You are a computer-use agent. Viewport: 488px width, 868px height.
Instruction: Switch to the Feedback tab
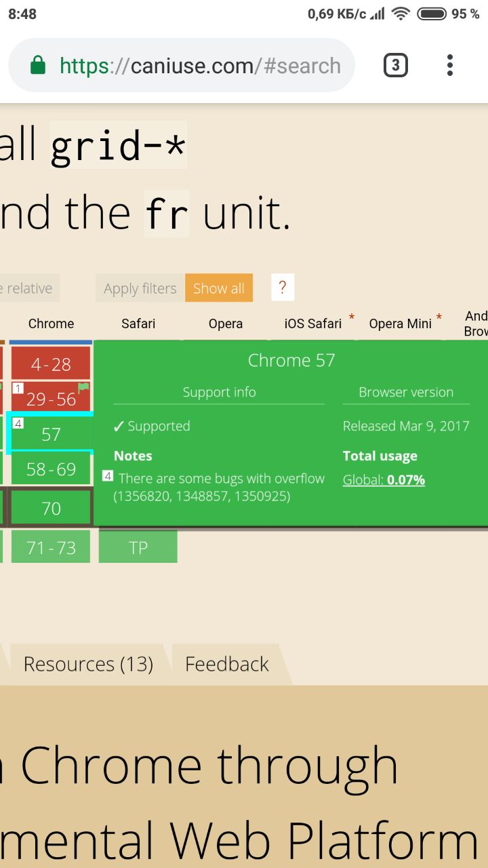[x=227, y=664]
